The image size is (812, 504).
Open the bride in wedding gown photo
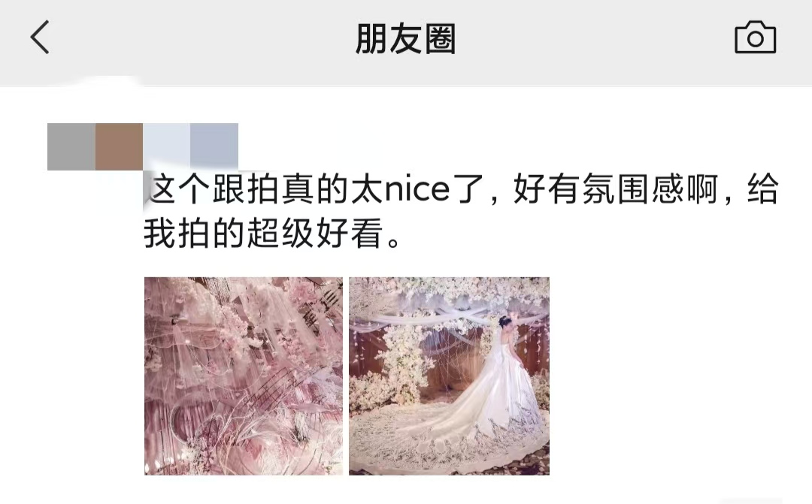[x=449, y=376]
